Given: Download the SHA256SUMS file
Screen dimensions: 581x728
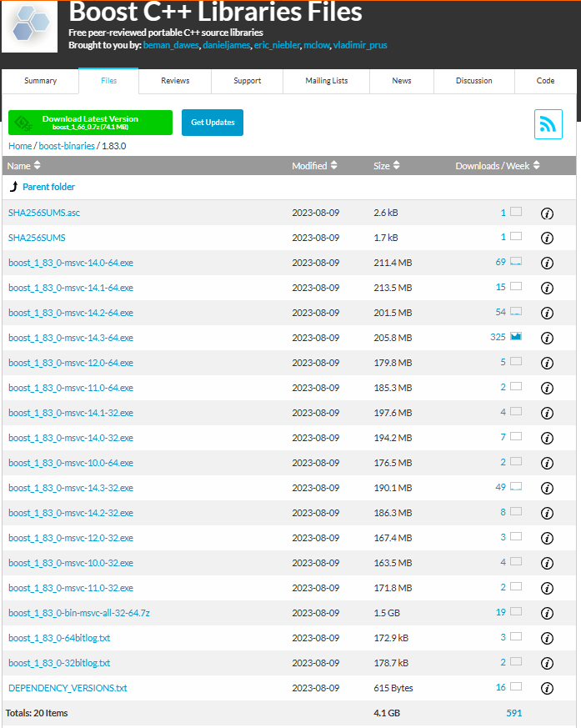Looking at the screenshot, I should click(37, 238).
